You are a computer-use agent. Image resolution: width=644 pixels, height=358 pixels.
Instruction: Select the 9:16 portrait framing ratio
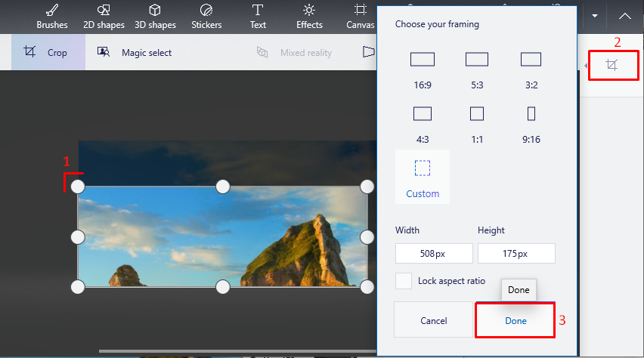[x=531, y=121]
